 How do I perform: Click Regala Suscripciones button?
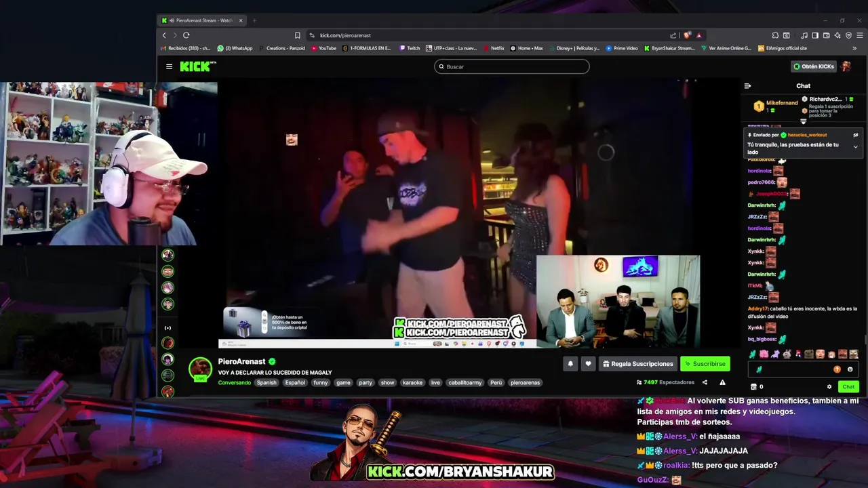[638, 364]
